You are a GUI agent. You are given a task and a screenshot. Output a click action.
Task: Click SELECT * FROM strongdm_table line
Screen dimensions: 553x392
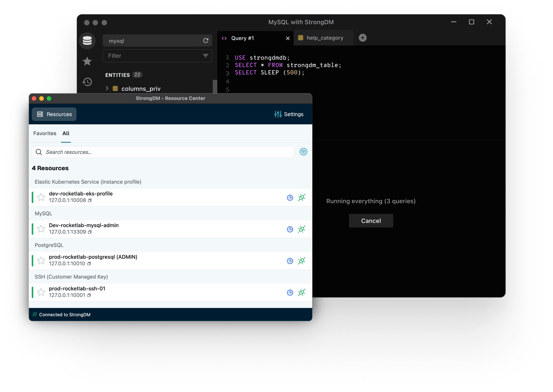click(x=288, y=65)
